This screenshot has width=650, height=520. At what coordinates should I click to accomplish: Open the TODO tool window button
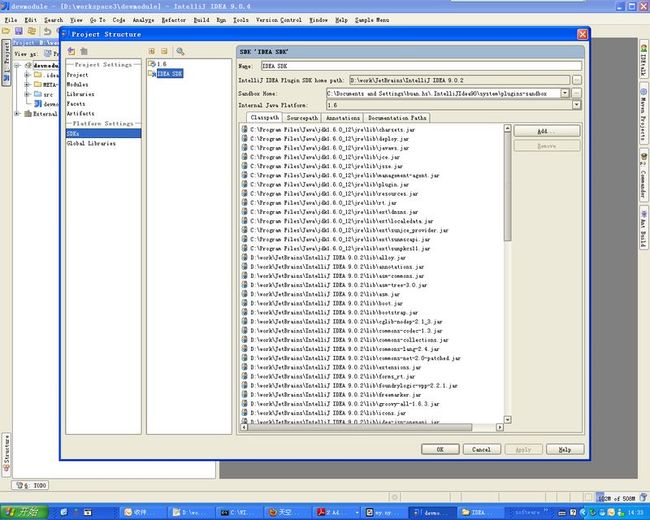[x=30, y=485]
